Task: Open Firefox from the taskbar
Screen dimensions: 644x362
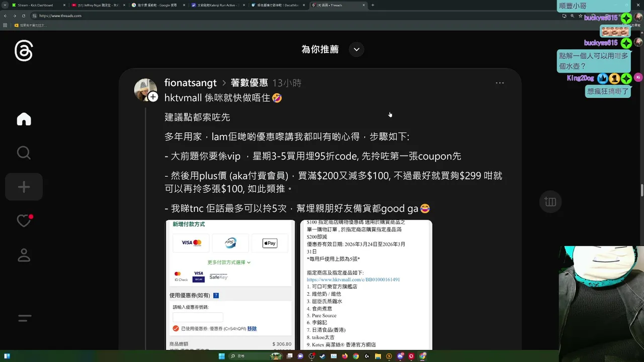Action: [x=345, y=356]
